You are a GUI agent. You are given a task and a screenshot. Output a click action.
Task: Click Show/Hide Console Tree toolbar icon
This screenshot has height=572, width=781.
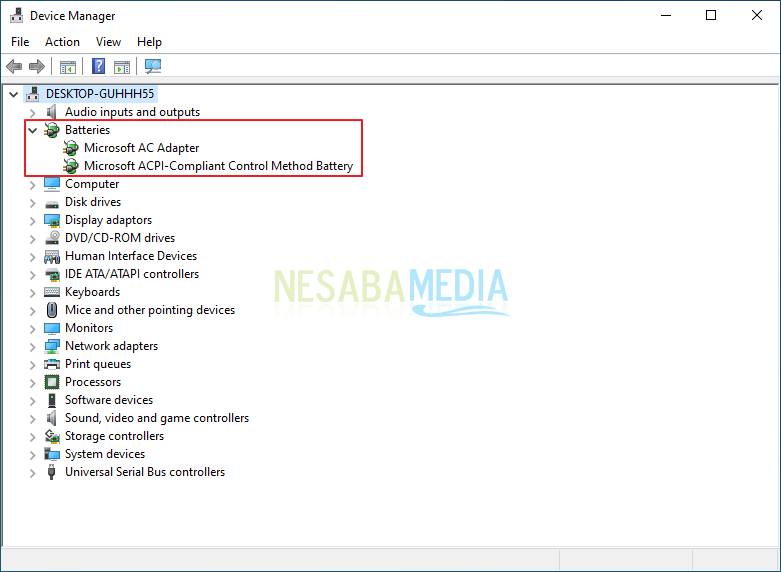tap(68, 67)
